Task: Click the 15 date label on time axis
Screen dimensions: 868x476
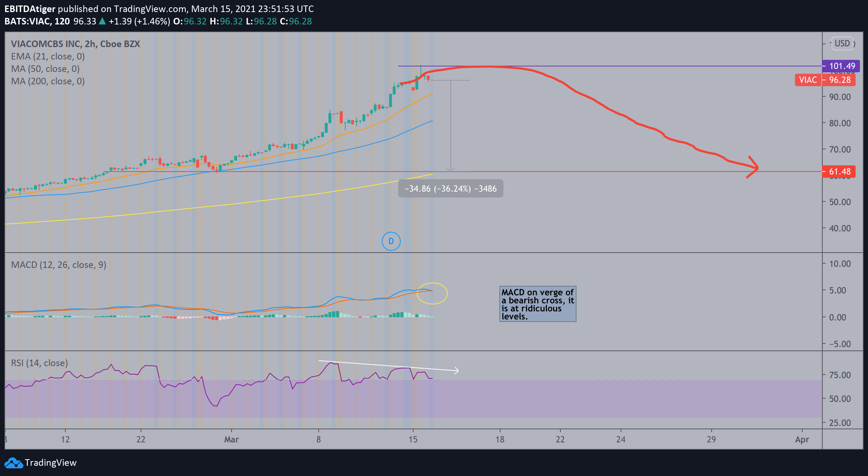Action: tap(413, 439)
